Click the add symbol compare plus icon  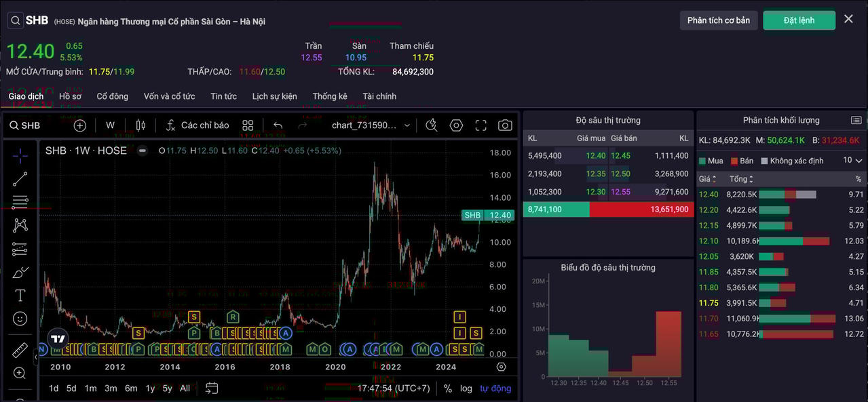pos(80,125)
